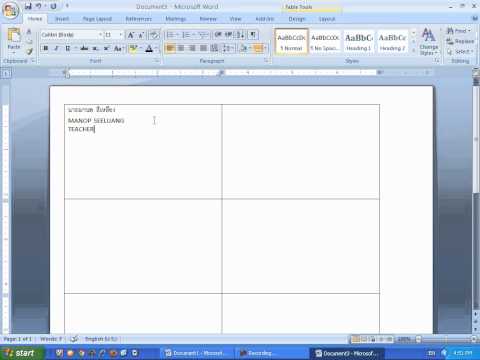Apply the shading fill color
480x360 pixels.
(245, 48)
